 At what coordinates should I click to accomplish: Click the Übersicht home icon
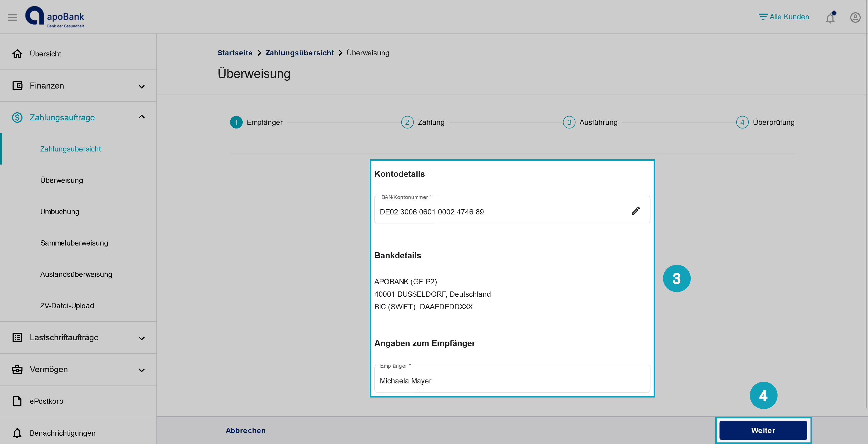[x=17, y=54]
